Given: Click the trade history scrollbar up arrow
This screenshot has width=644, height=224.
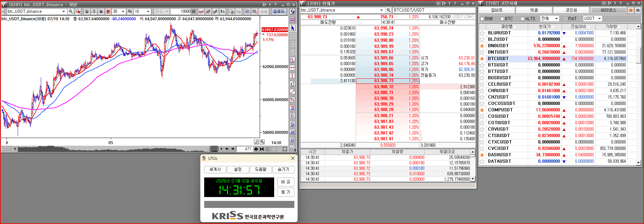Looking at the screenshot, I should click(x=473, y=152).
